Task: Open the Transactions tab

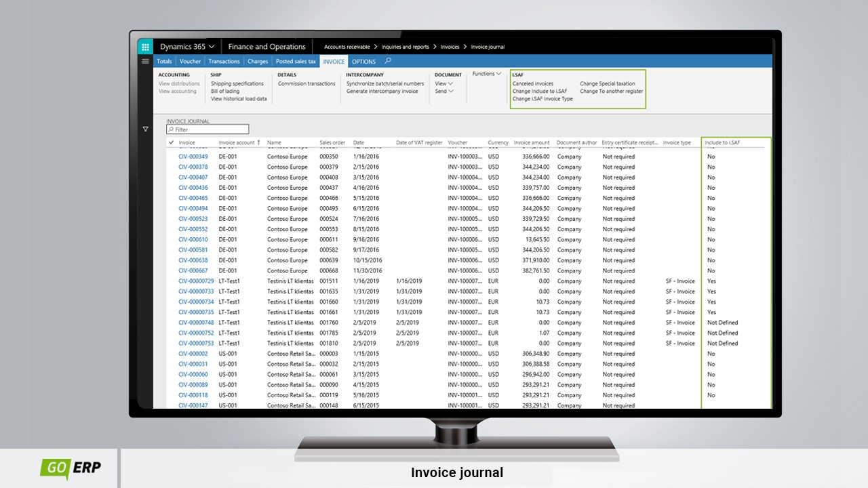Action: click(x=224, y=61)
